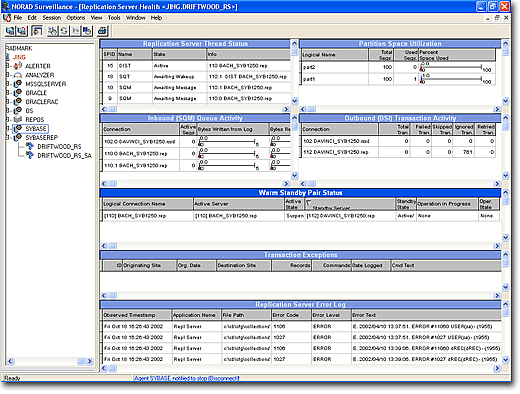Image resolution: width=520 pixels, height=394 pixels.
Task: Click the ANALYZER gauge icon
Action: click(18, 75)
